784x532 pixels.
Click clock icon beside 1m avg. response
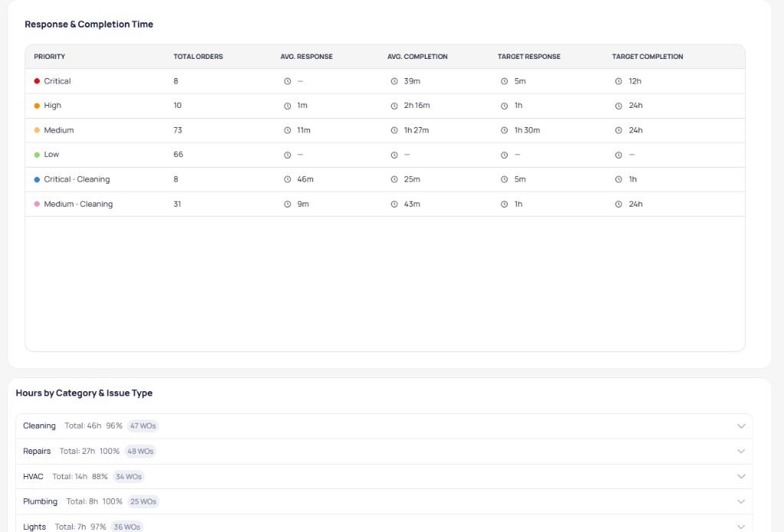[288, 106]
